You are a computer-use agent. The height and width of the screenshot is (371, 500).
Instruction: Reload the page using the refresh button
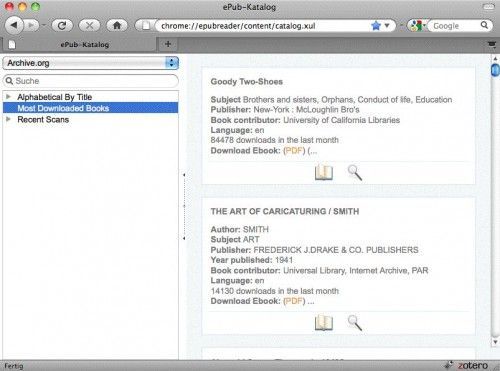62,25
